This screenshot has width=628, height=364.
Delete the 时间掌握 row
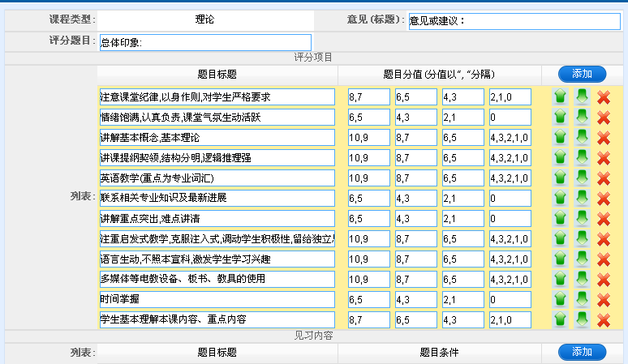coord(604,300)
